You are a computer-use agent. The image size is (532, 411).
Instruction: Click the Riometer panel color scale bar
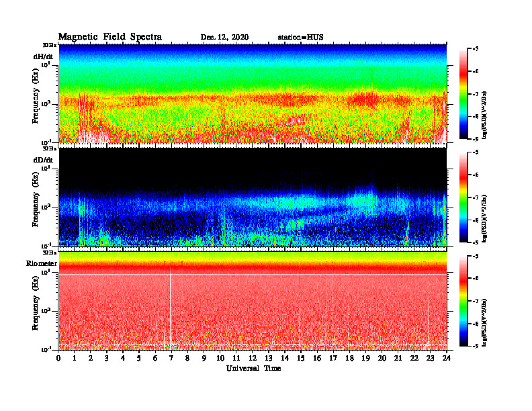(463, 301)
